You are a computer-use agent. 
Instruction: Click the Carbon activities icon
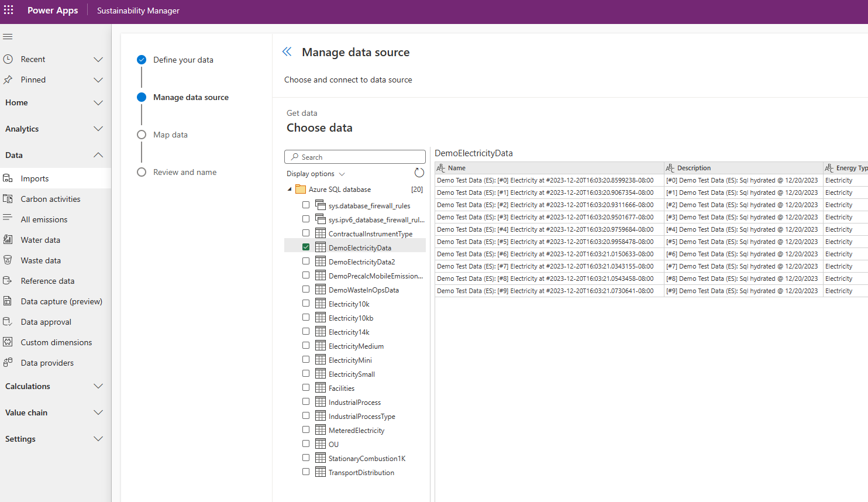(x=8, y=199)
